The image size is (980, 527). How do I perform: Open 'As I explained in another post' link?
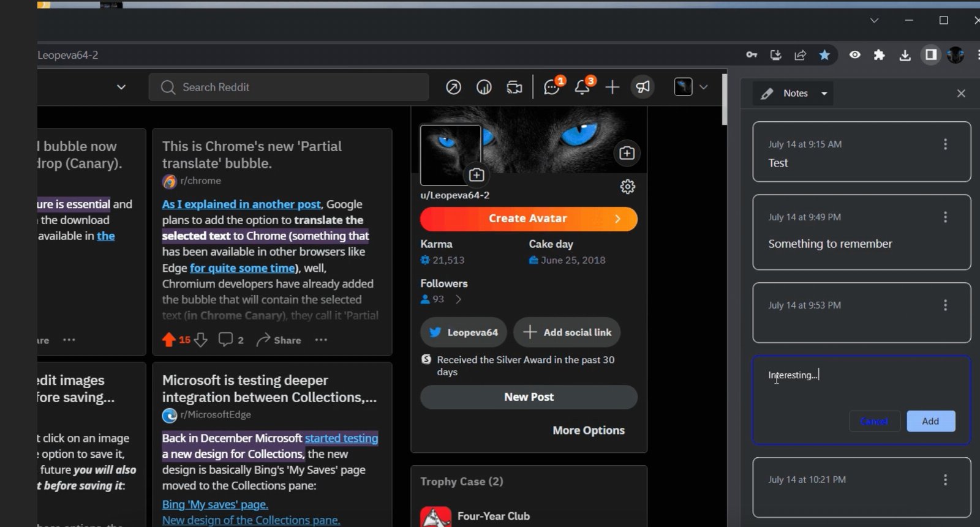pos(241,204)
